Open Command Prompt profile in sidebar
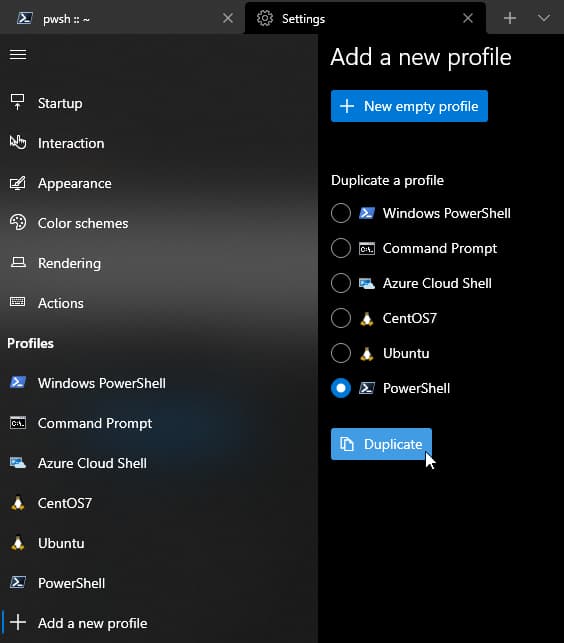Viewport: 564px width, 643px height. click(159, 423)
